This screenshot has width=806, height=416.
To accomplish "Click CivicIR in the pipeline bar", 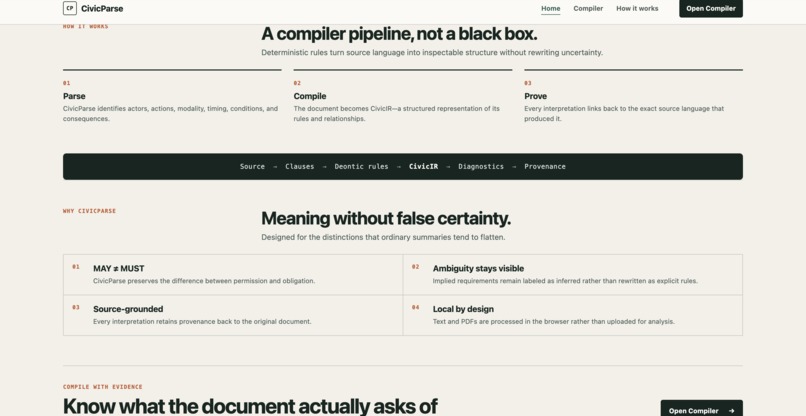I will (424, 167).
